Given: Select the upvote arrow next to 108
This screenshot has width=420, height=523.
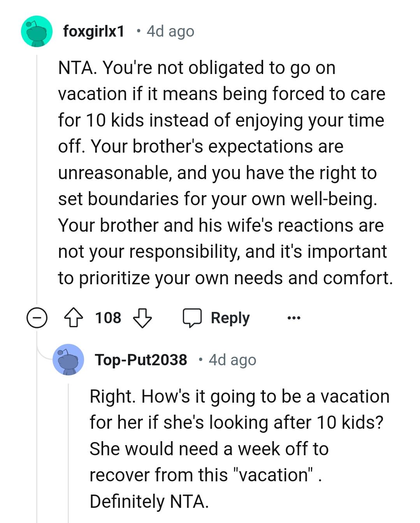Looking at the screenshot, I should [x=73, y=318].
